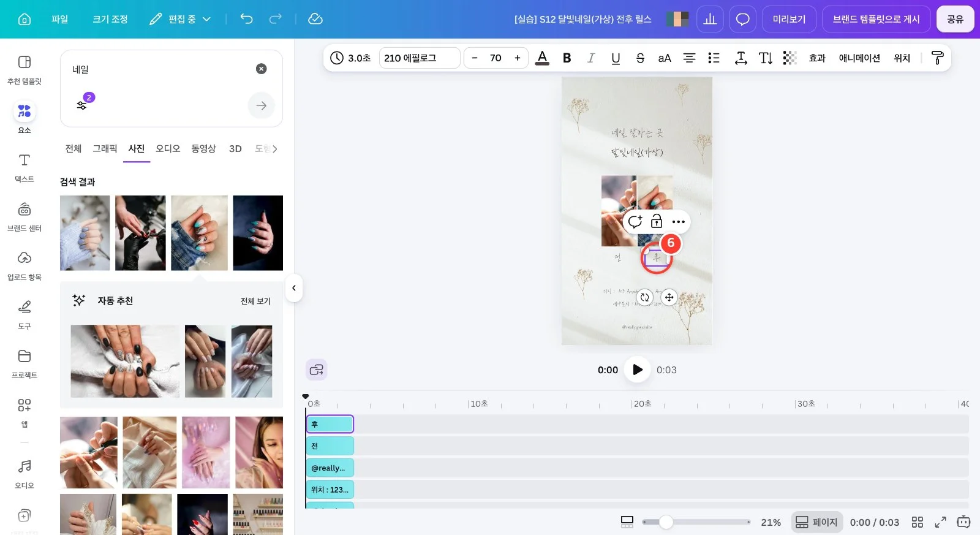Adjust the zoom slider handle
This screenshot has height=535, width=980.
coord(666,522)
